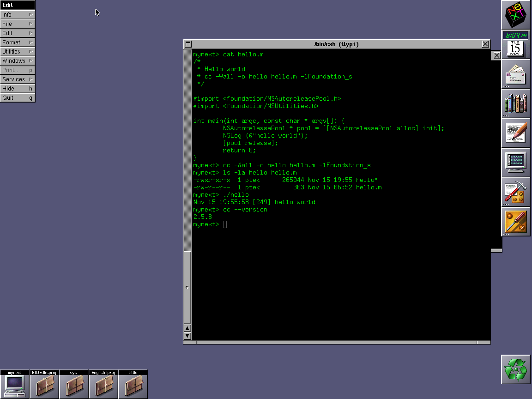The width and height of the screenshot is (532, 399).
Task: Launch Project Builder hammer icon
Action: [x=516, y=192]
